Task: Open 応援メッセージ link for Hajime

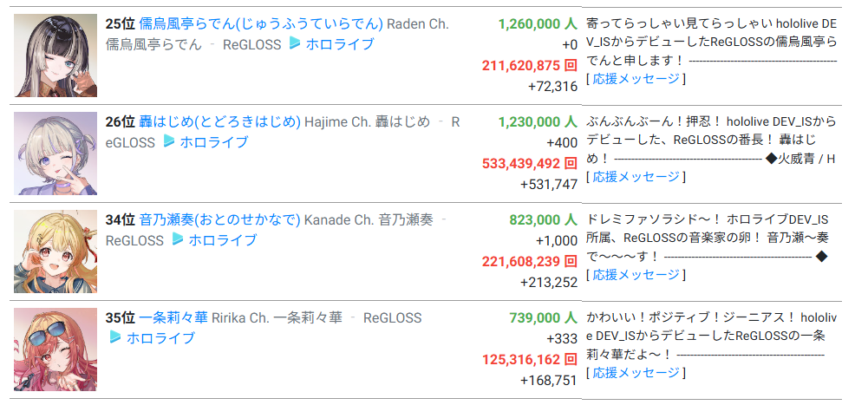Action: [x=636, y=177]
